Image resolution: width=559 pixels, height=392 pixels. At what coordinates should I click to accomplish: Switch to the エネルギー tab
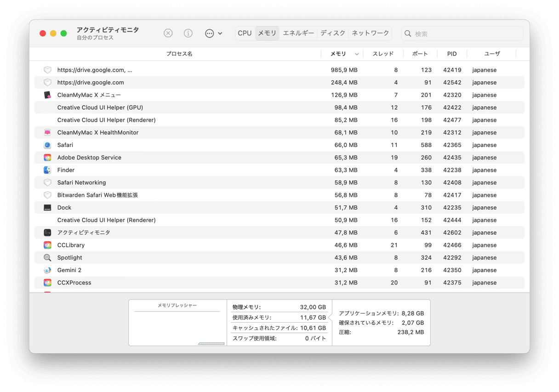(298, 34)
